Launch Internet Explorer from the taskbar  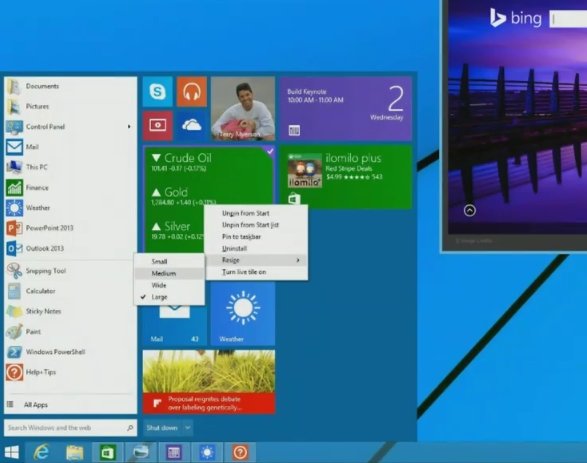point(41,453)
